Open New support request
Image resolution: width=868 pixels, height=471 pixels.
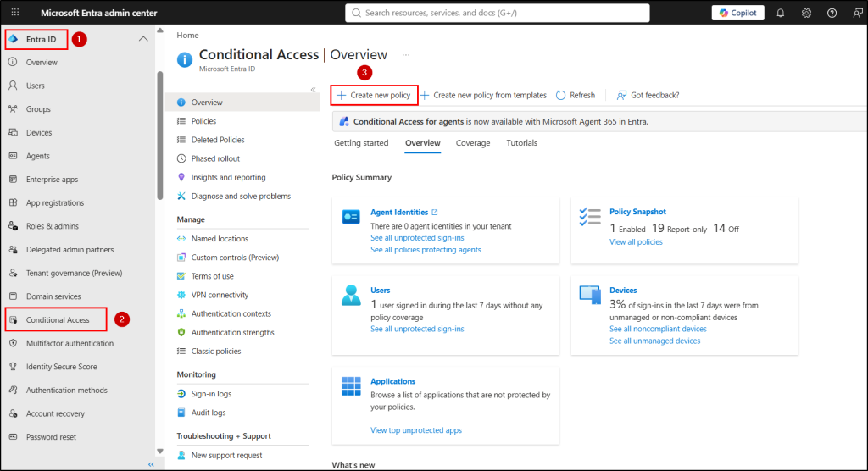pos(226,456)
